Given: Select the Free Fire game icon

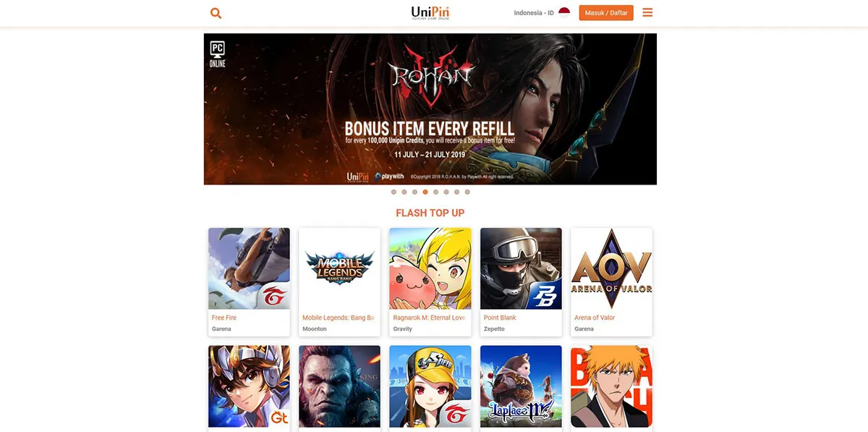Looking at the screenshot, I should (x=249, y=268).
